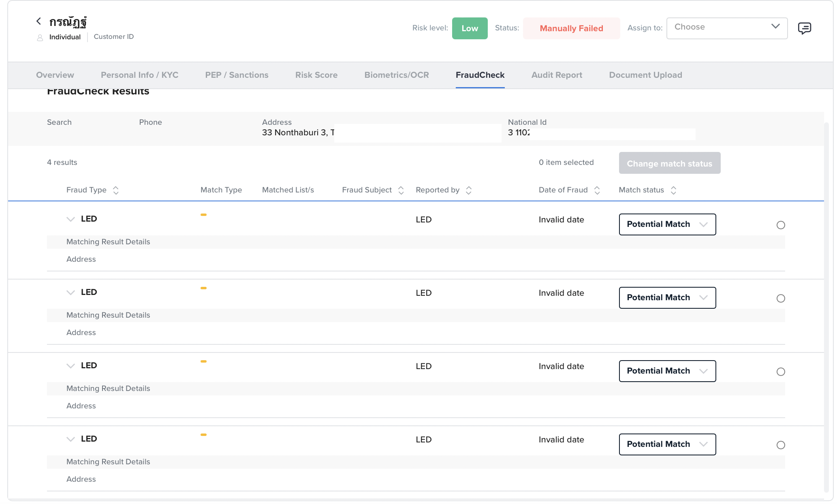Collapse the fourth LED result row
The image size is (837, 504).
[70, 439]
